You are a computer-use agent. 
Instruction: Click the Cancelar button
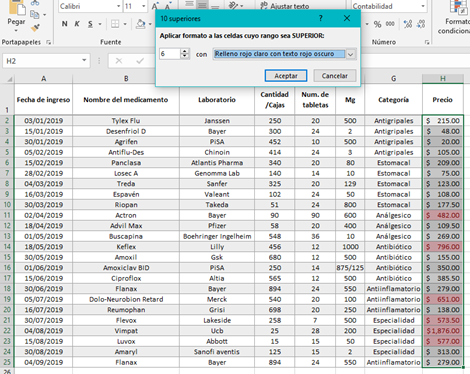click(x=335, y=76)
